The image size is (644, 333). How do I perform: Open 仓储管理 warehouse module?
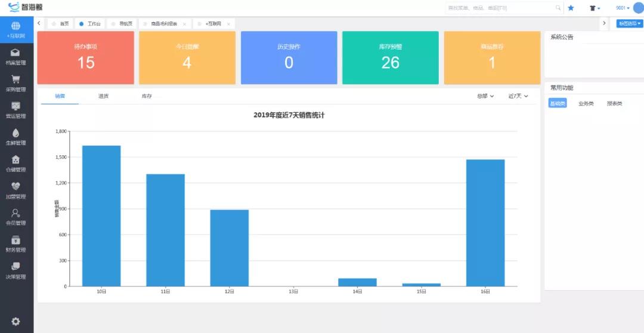pyautogui.click(x=16, y=164)
